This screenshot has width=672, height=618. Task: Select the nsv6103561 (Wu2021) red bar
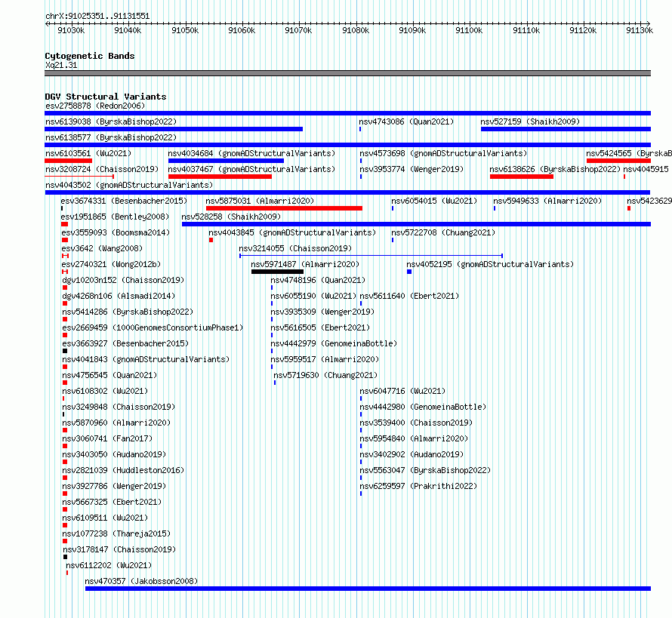tap(68, 161)
